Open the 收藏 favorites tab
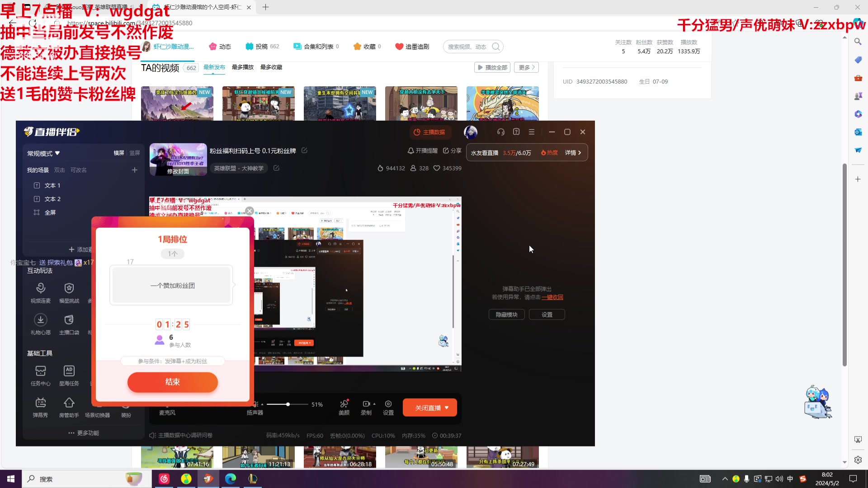 [x=367, y=47]
